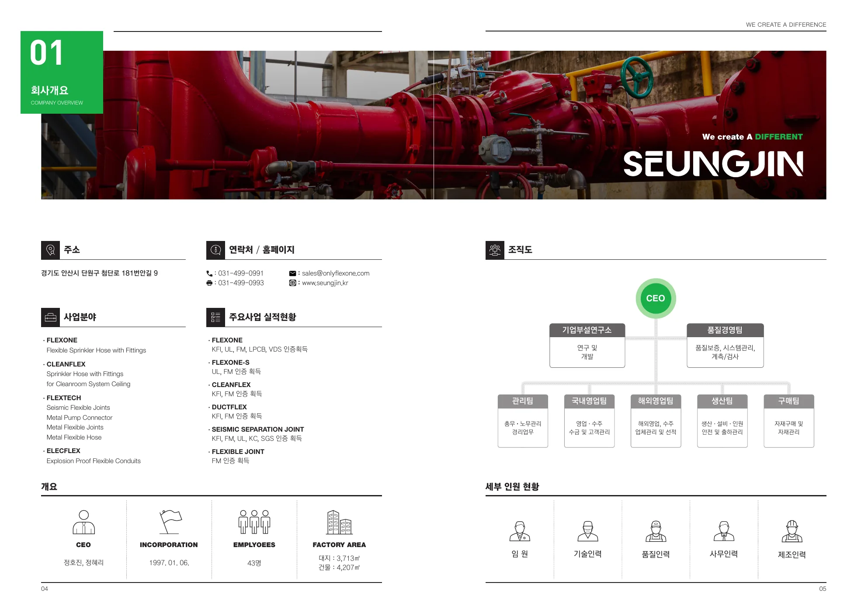Click the 'WE CREATE A DIFFERENCE' header text
The image size is (868, 614).
(786, 25)
